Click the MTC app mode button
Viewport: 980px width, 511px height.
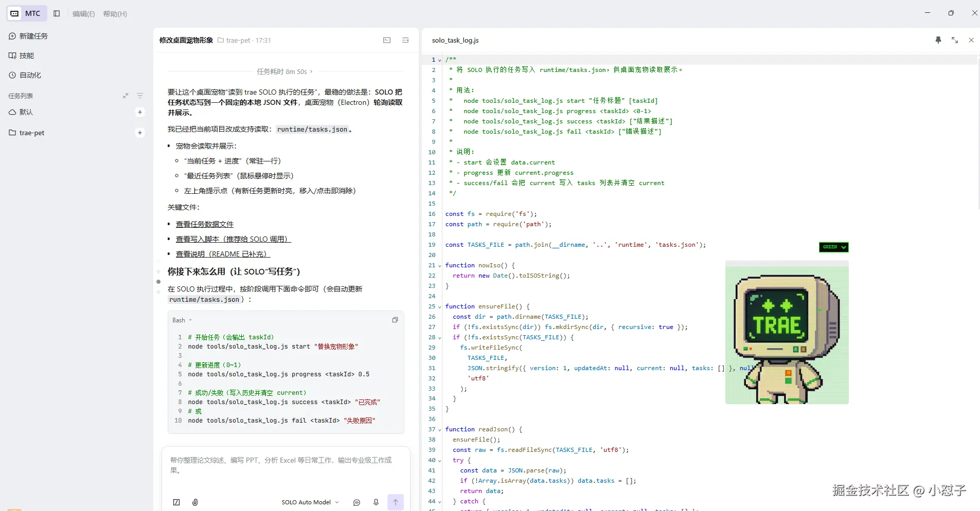tap(26, 13)
